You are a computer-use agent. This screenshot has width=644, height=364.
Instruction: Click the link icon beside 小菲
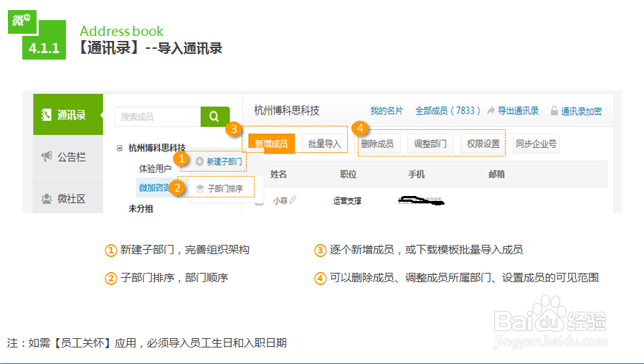tap(293, 200)
